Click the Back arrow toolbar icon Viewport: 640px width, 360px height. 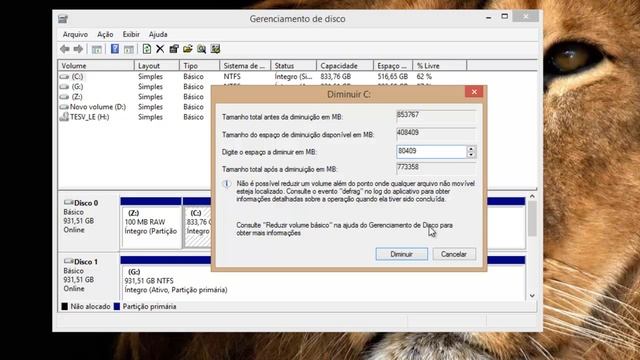point(64,49)
